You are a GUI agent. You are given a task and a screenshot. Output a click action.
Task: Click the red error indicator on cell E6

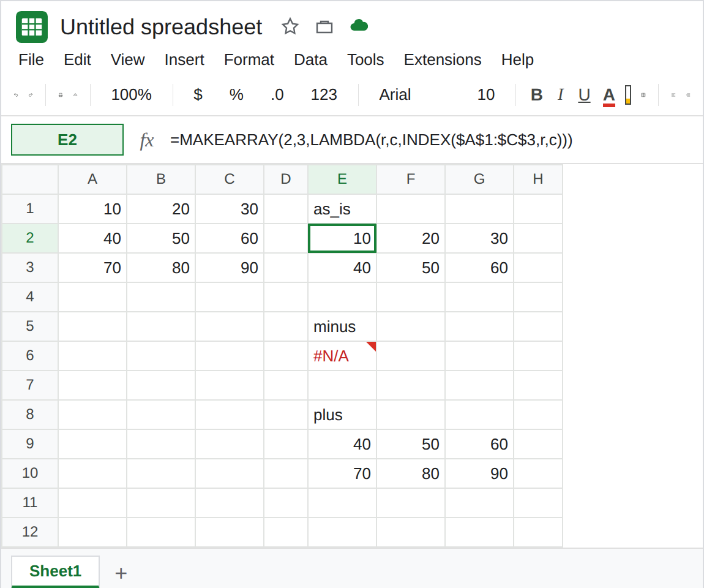pyautogui.click(x=372, y=345)
